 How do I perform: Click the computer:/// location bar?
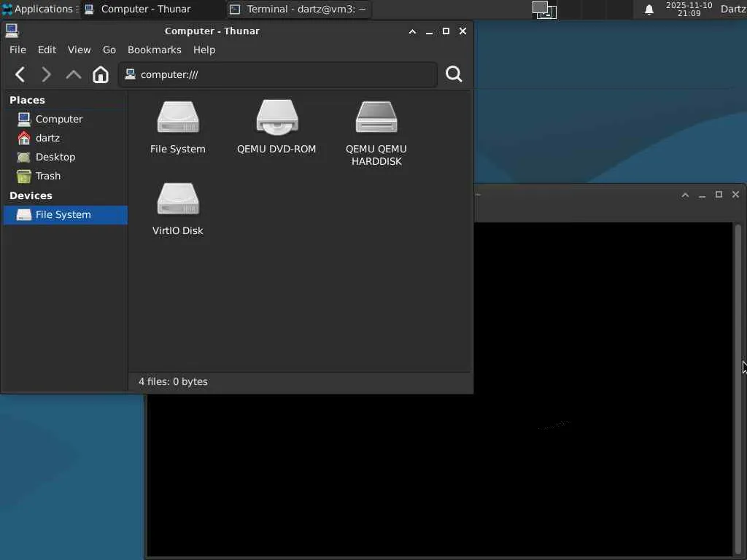(x=278, y=75)
